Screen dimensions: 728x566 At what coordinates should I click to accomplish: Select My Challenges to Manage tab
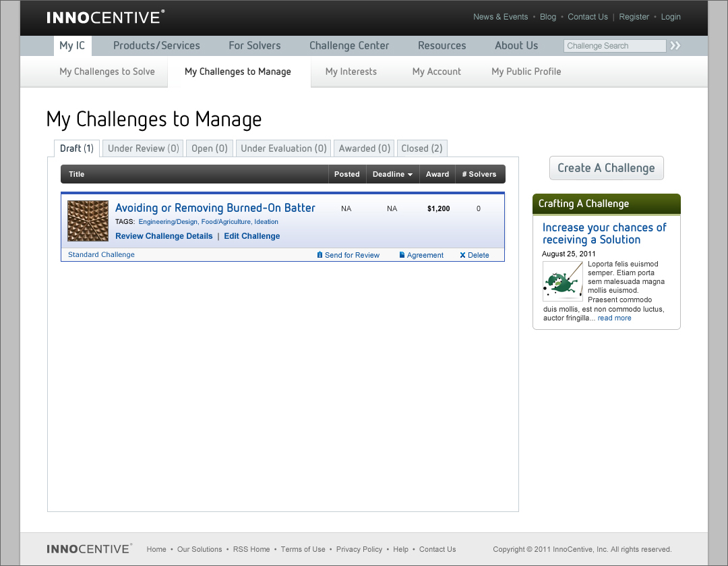tap(238, 72)
